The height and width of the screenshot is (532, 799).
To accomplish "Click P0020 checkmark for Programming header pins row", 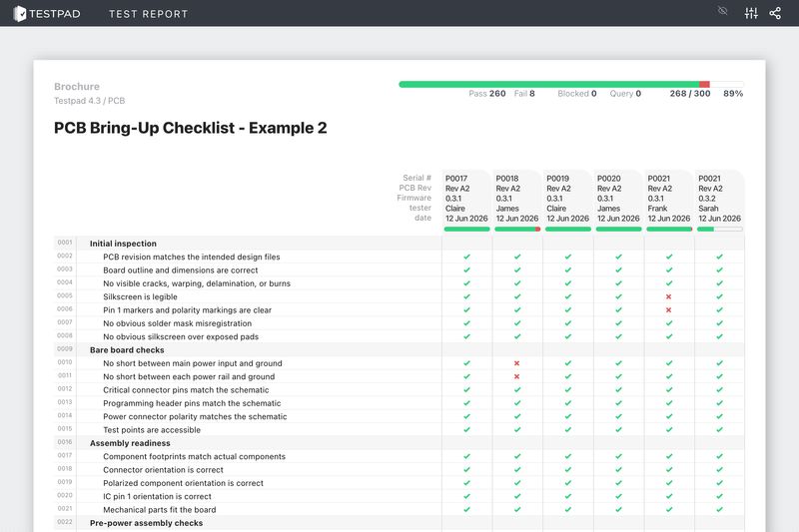I will (618, 402).
